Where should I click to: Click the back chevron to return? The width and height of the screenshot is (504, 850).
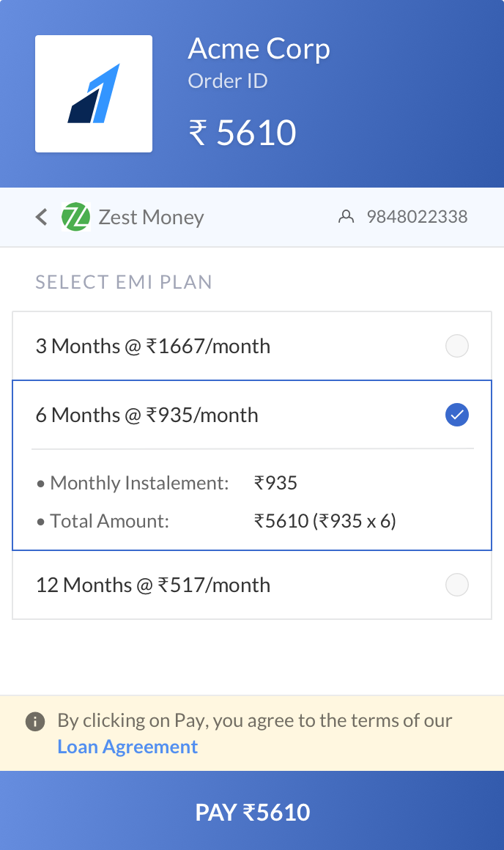[42, 217]
